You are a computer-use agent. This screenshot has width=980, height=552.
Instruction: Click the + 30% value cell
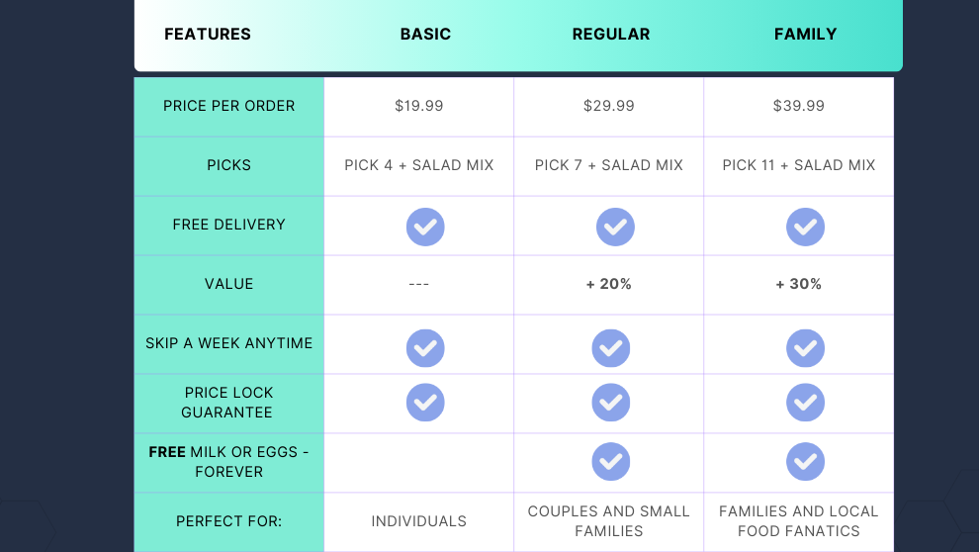click(x=799, y=284)
